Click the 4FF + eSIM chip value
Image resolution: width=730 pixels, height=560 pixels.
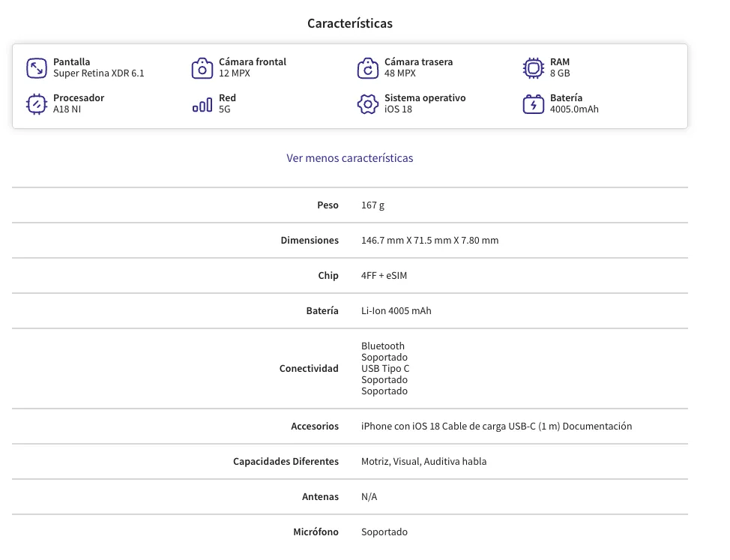coord(384,276)
